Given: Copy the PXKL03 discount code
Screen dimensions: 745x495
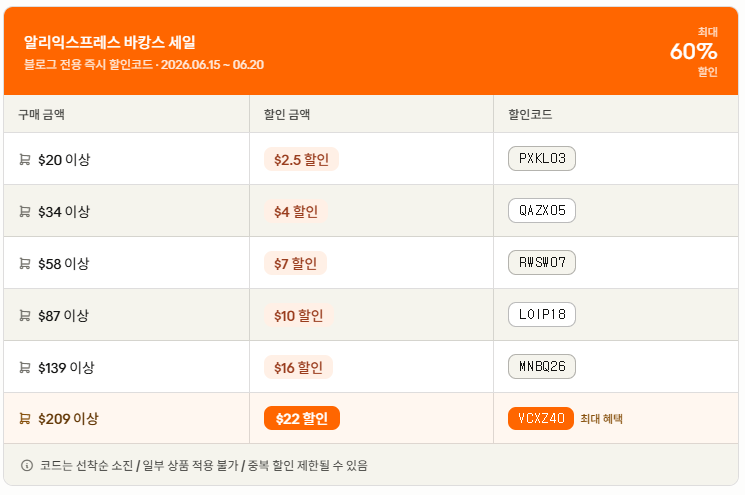Looking at the screenshot, I should [542, 159].
